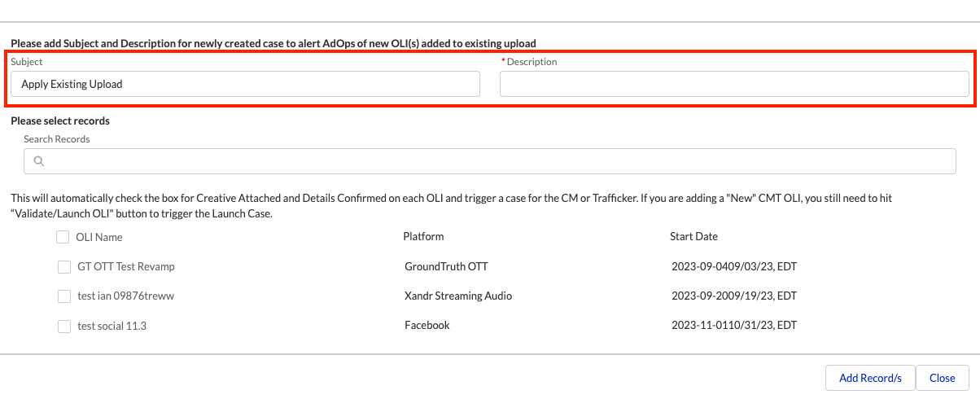The image size is (980, 399).
Task: Click the Facebook platform cell
Action: (427, 325)
